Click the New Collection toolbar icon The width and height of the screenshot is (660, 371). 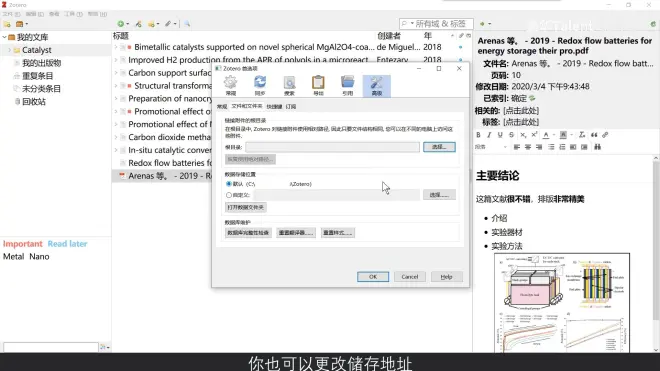click(x=7, y=24)
